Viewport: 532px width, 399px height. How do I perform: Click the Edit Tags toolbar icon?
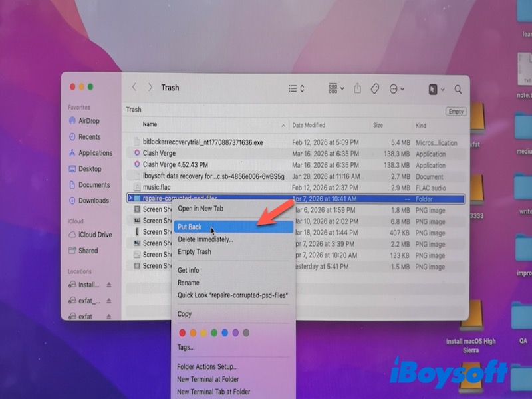pyautogui.click(x=375, y=88)
